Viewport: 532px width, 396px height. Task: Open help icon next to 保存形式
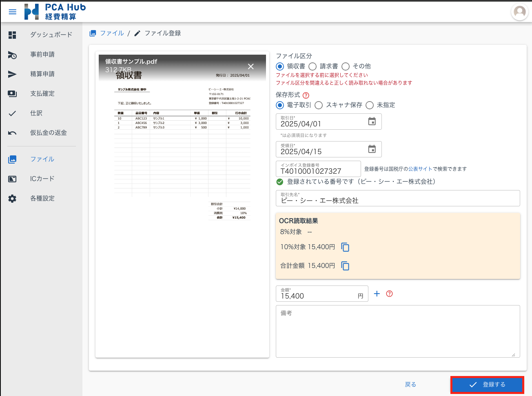306,95
